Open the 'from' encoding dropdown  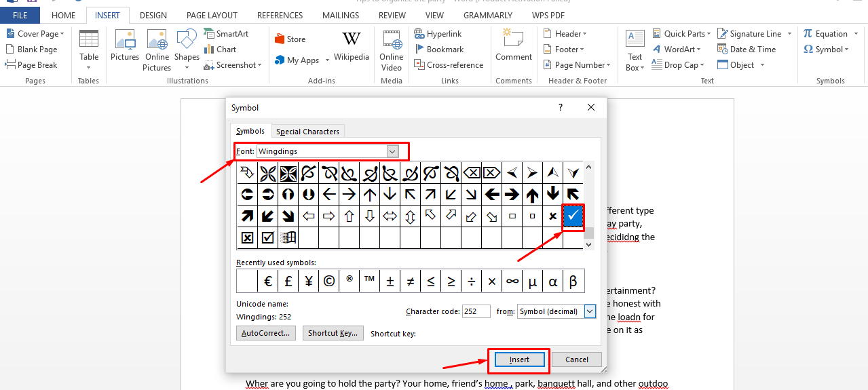(x=590, y=311)
